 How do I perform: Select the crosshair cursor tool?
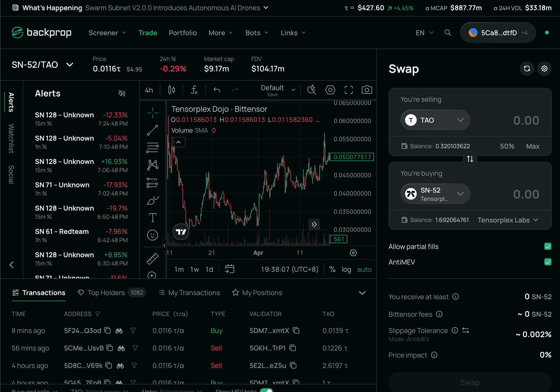pyautogui.click(x=153, y=113)
